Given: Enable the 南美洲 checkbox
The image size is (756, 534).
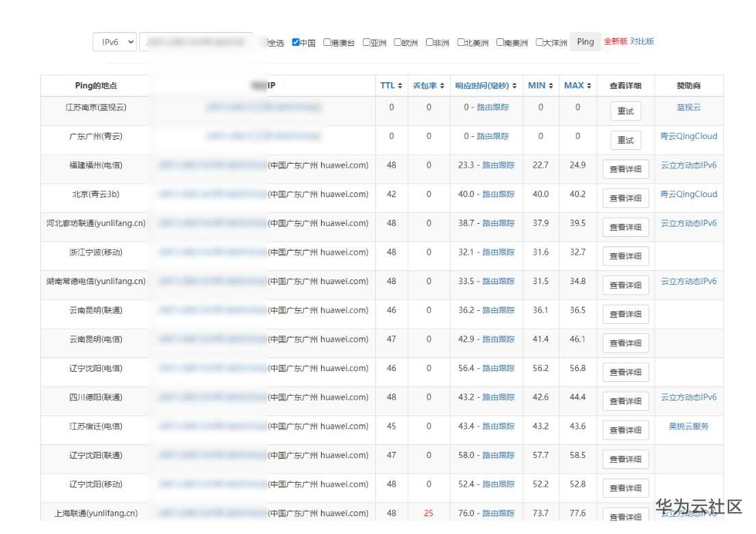Looking at the screenshot, I should (x=500, y=42).
